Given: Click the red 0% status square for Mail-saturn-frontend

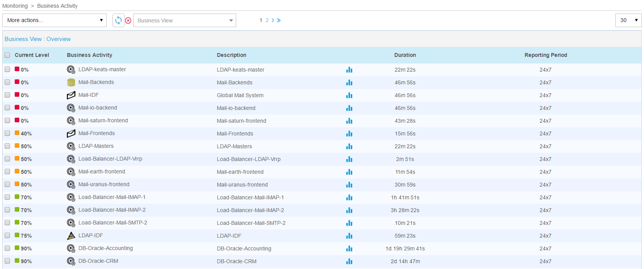Looking at the screenshot, I should point(17,120).
